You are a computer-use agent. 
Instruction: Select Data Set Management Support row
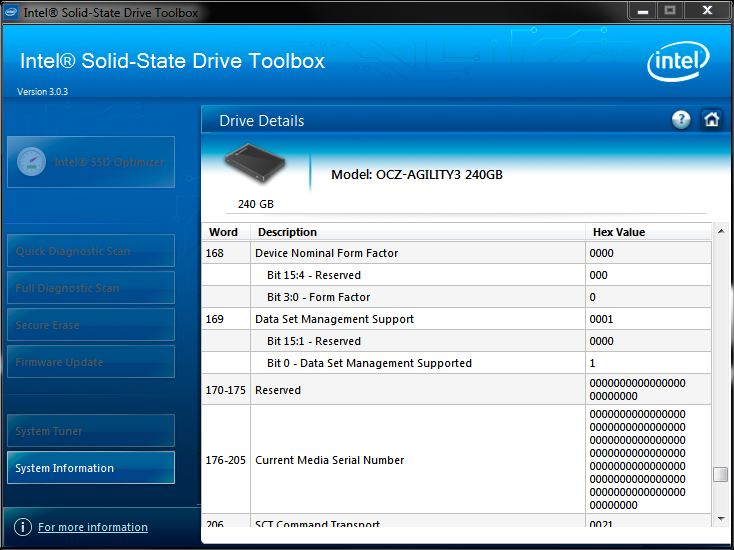pos(456,319)
